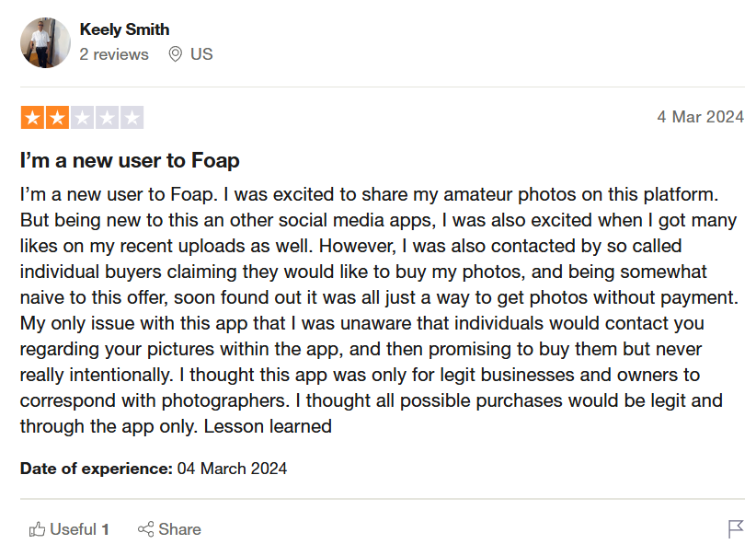Viewport: 756px width, 556px height.
Task: Open Keely Smith's profile
Action: pyautogui.click(x=124, y=29)
